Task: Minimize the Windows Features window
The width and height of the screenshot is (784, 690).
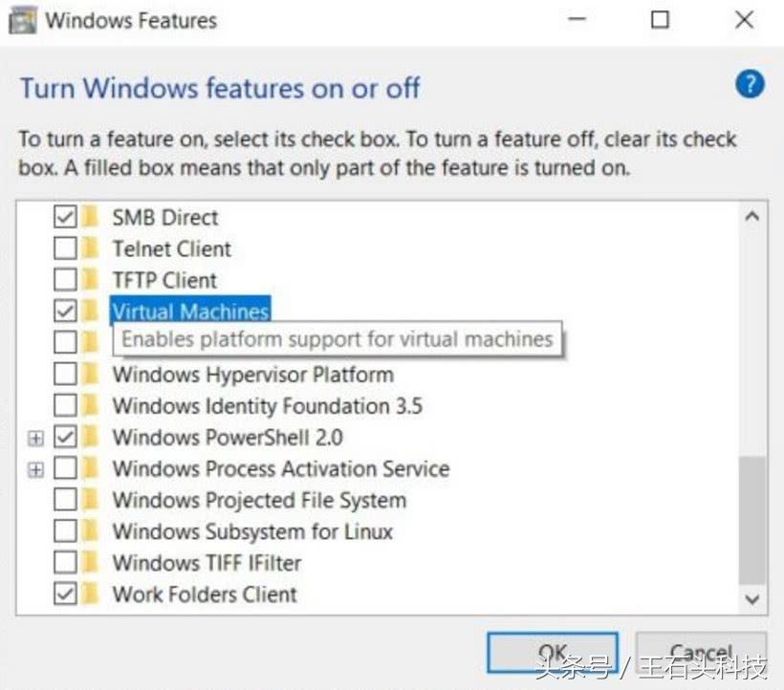Action: click(577, 20)
